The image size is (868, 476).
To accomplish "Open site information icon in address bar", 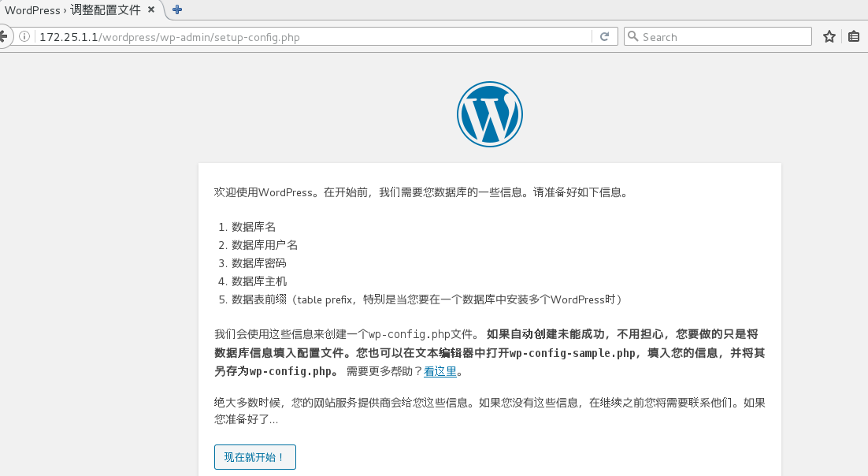I will click(24, 36).
